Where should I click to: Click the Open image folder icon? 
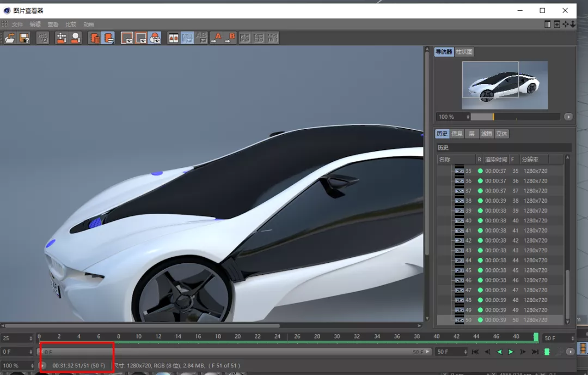(10, 38)
